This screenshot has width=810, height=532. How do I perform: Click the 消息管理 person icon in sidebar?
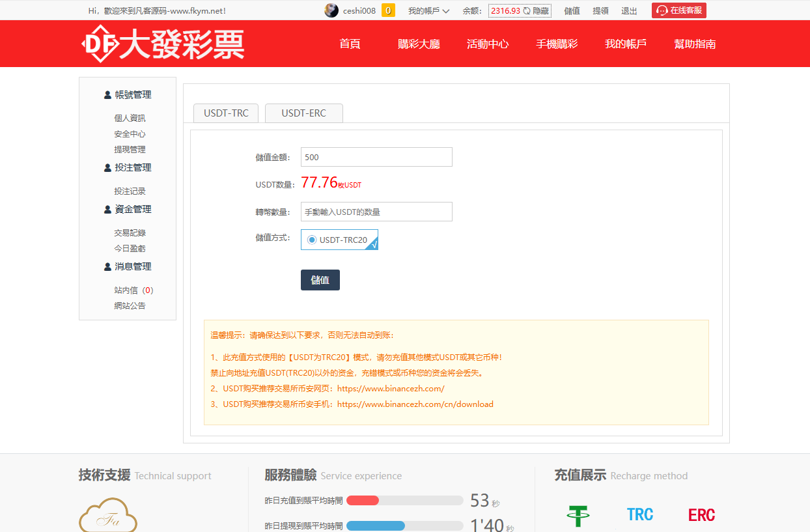(x=107, y=266)
